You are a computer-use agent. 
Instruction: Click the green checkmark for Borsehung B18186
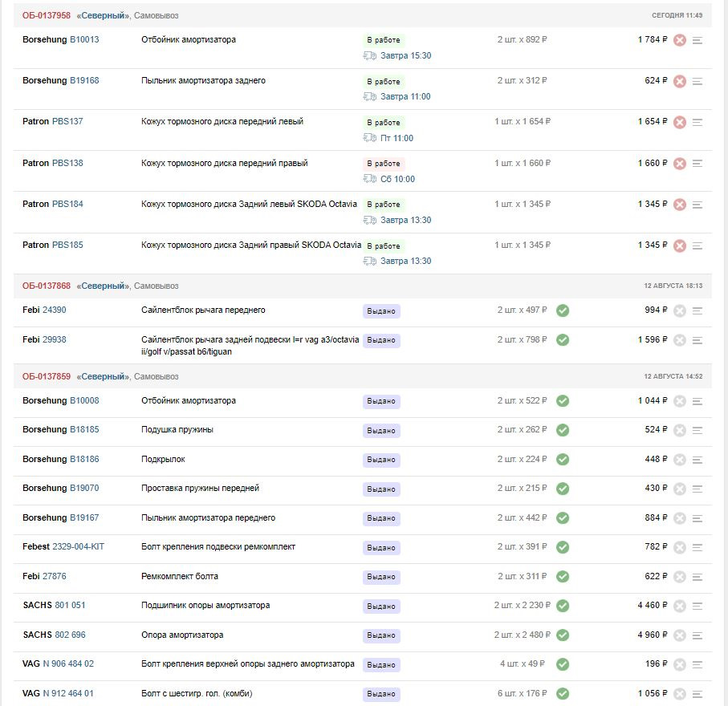(563, 459)
